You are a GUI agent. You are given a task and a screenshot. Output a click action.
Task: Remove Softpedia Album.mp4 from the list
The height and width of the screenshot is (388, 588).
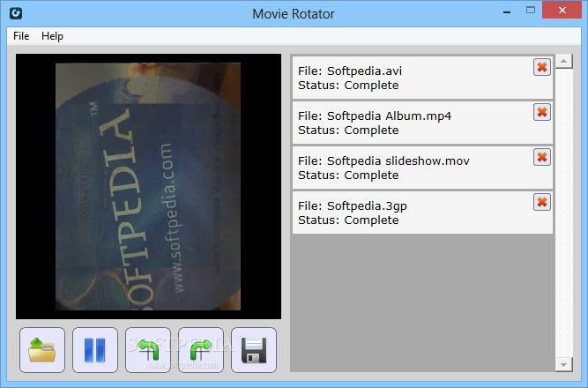pos(542,112)
